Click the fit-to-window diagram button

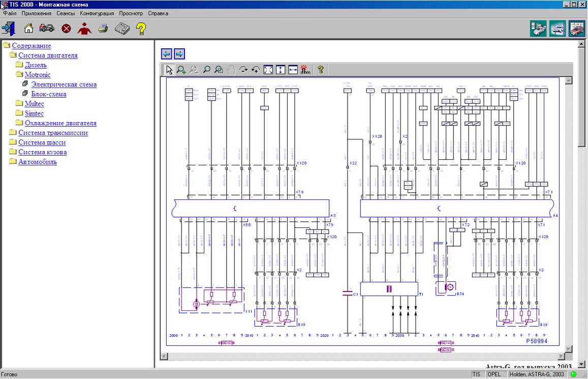[268, 70]
